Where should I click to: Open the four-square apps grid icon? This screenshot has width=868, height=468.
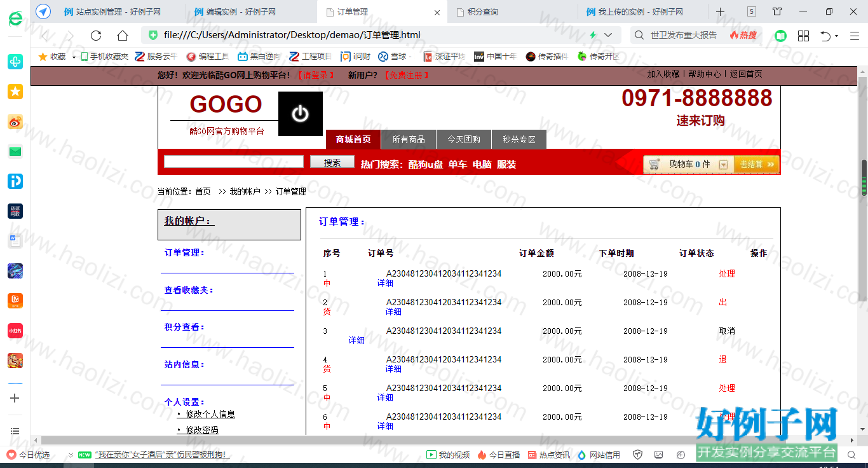tap(803, 36)
